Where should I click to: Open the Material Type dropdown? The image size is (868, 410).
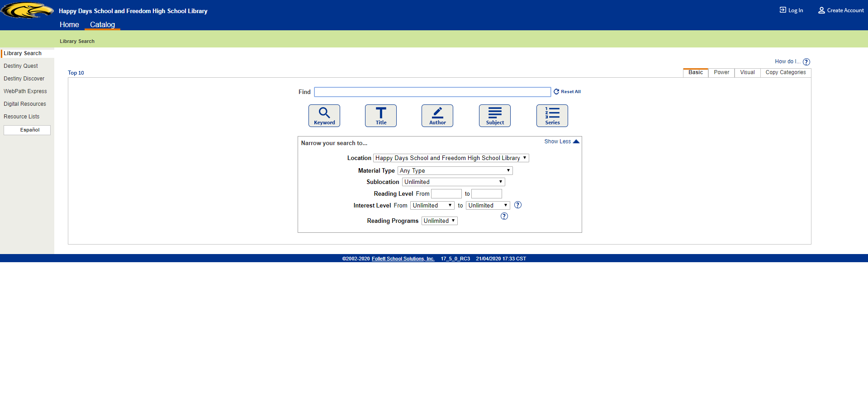(455, 171)
